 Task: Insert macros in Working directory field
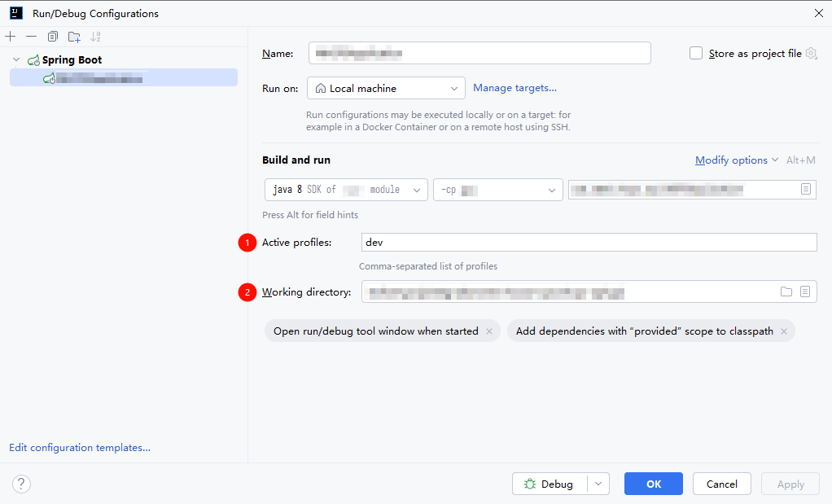click(x=805, y=291)
